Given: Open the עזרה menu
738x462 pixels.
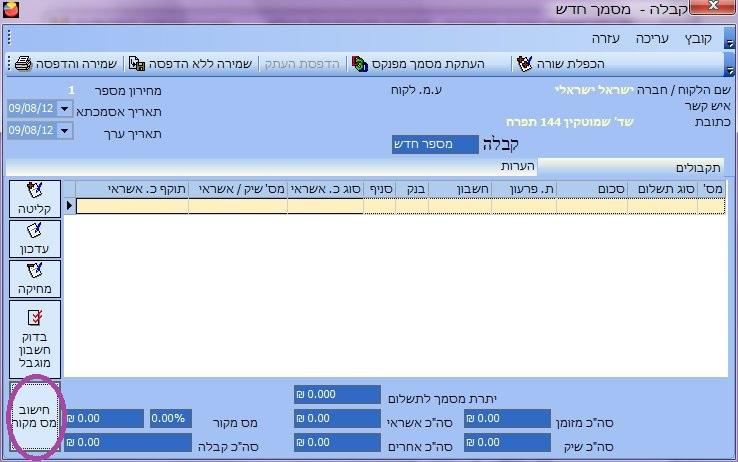Looking at the screenshot, I should pyautogui.click(x=606, y=39).
